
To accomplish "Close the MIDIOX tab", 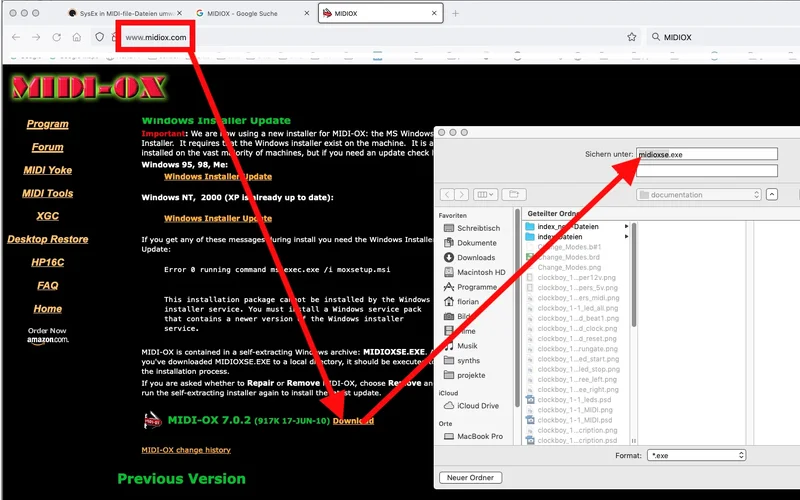I will [x=434, y=13].
